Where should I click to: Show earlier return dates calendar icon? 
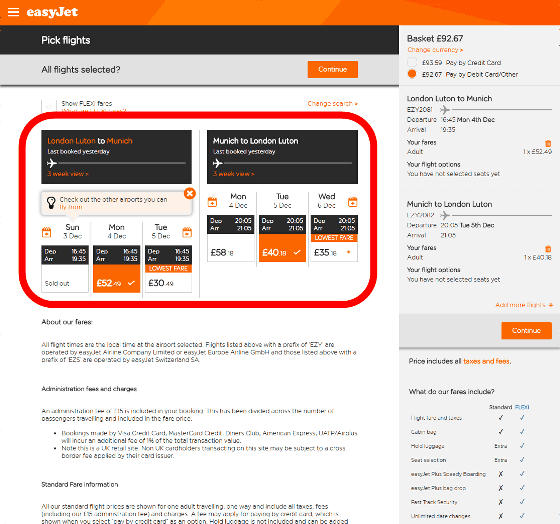212,202
